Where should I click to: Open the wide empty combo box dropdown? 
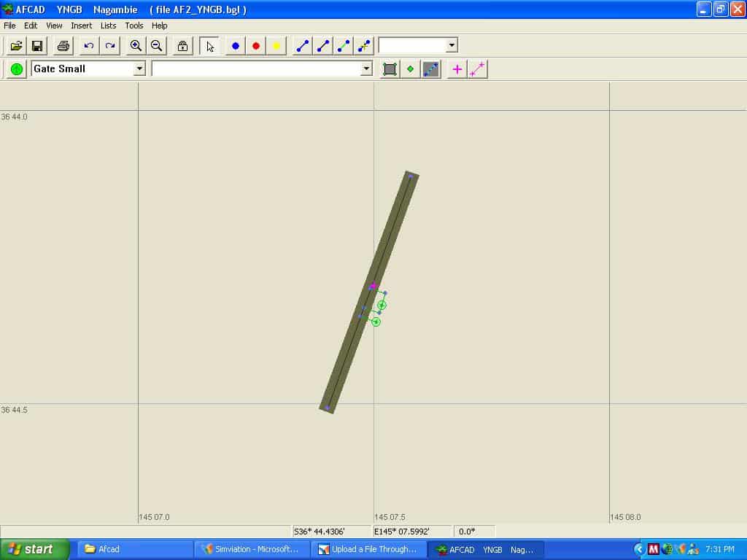(366, 69)
